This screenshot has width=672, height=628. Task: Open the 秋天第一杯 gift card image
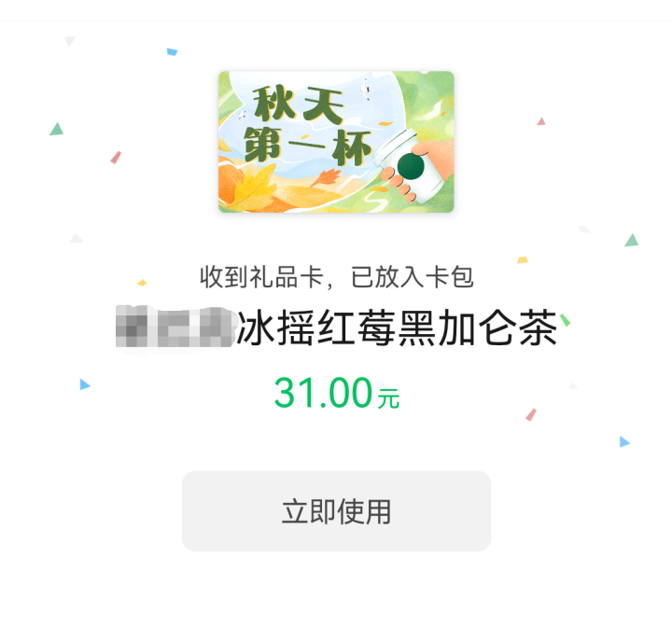(336, 142)
